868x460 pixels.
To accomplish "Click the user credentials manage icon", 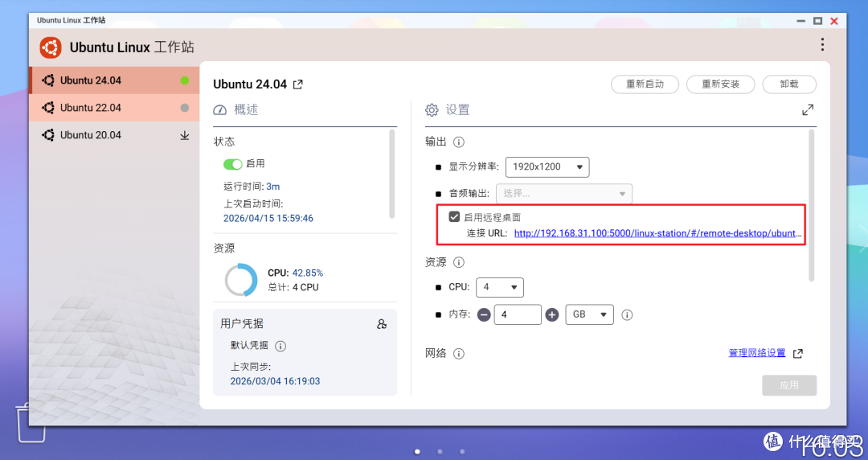I will [x=382, y=324].
